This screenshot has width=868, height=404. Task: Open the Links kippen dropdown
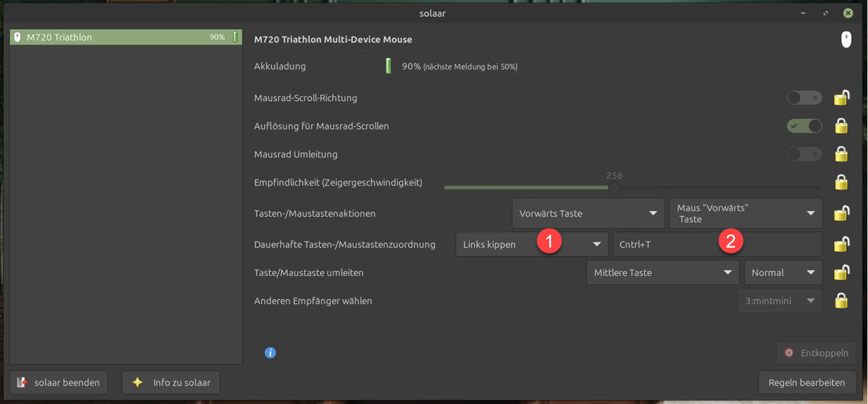(x=532, y=245)
